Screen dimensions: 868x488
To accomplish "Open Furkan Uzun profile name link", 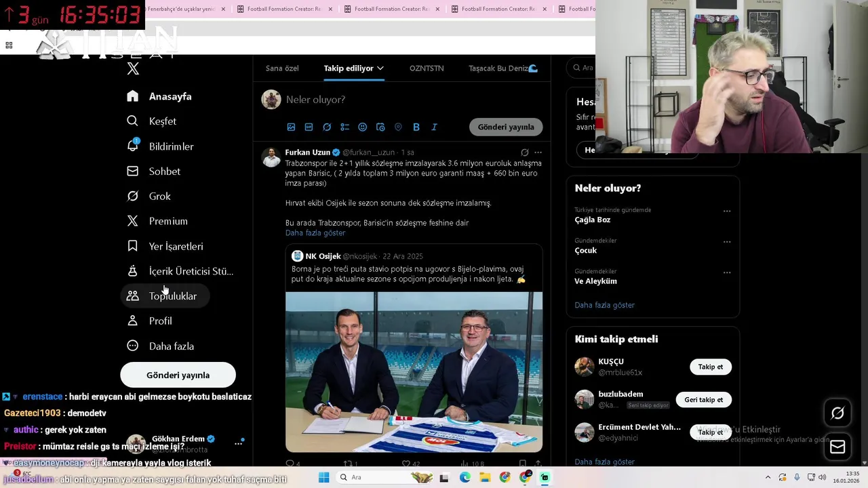I will tap(308, 152).
